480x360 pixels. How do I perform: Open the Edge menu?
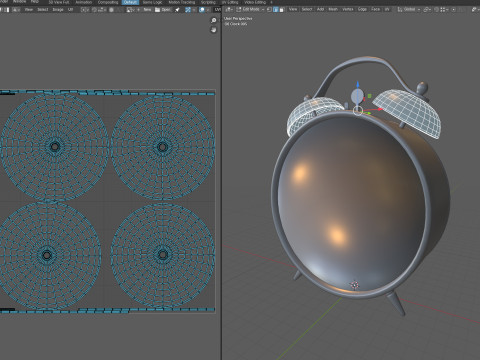click(x=362, y=9)
